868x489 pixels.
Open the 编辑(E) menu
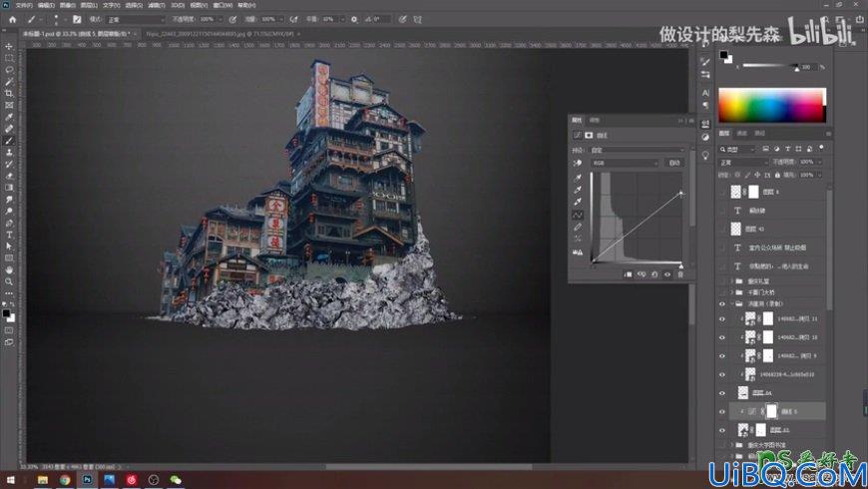45,5
